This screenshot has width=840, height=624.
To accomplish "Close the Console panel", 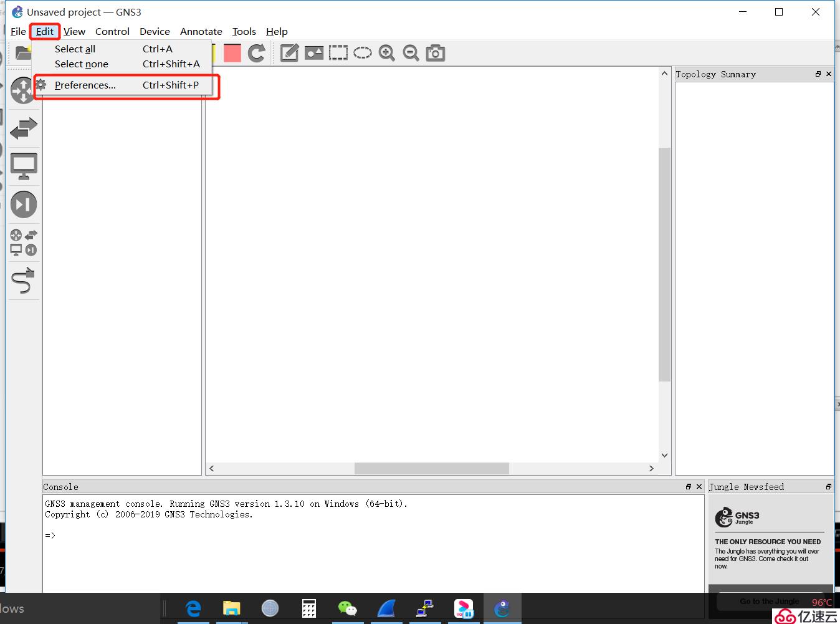I will coord(699,487).
